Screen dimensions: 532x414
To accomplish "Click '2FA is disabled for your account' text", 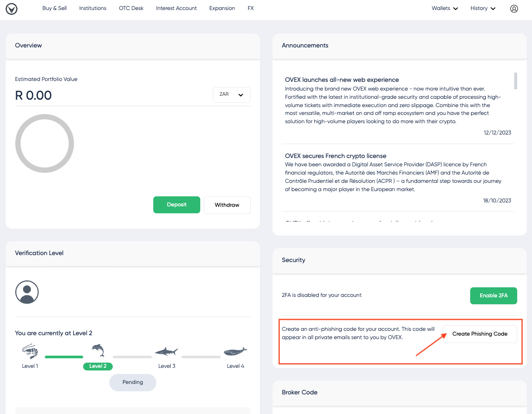I will point(322,295).
